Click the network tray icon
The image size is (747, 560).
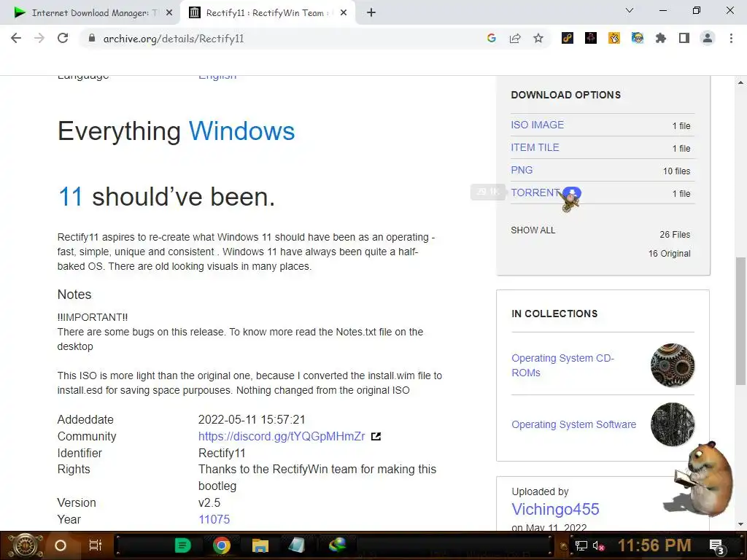click(581, 545)
